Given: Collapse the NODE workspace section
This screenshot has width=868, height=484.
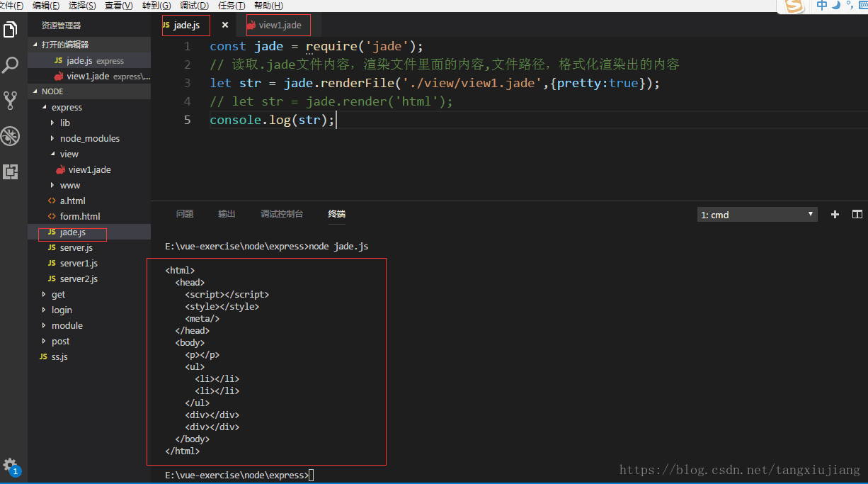Looking at the screenshot, I should click(x=89, y=91).
